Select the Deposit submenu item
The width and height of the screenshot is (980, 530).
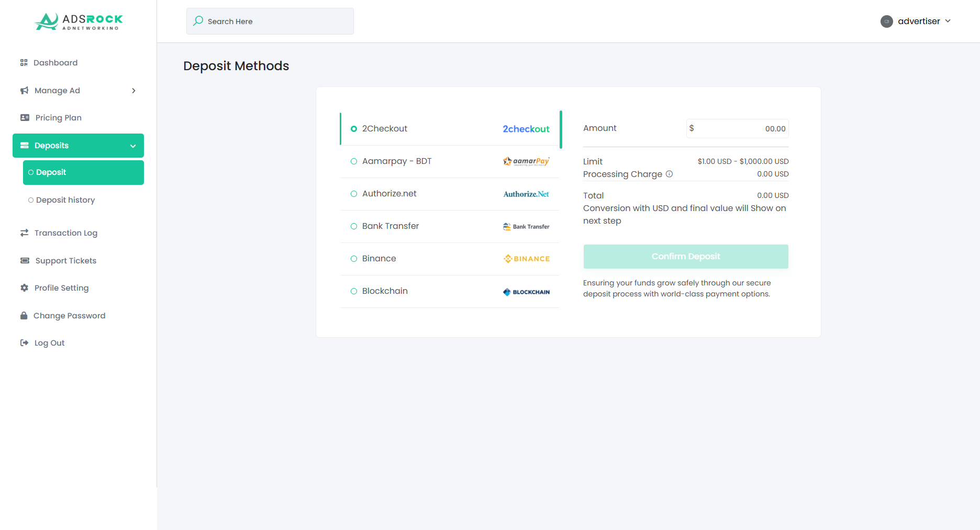50,172
